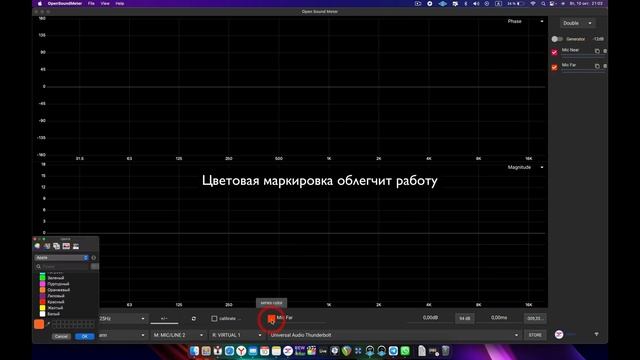Open Bluetooth menu bar icon
This screenshot has height=360, width=640.
(x=466, y=4)
